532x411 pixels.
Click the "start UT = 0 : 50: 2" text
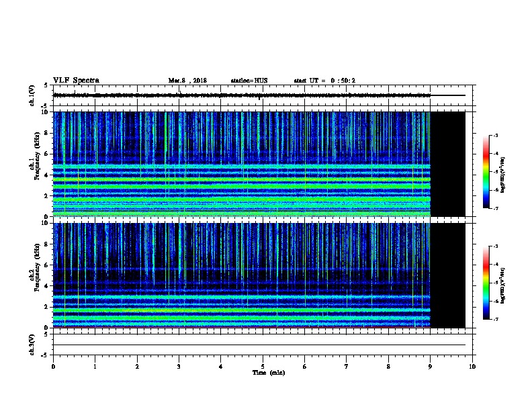324,81
